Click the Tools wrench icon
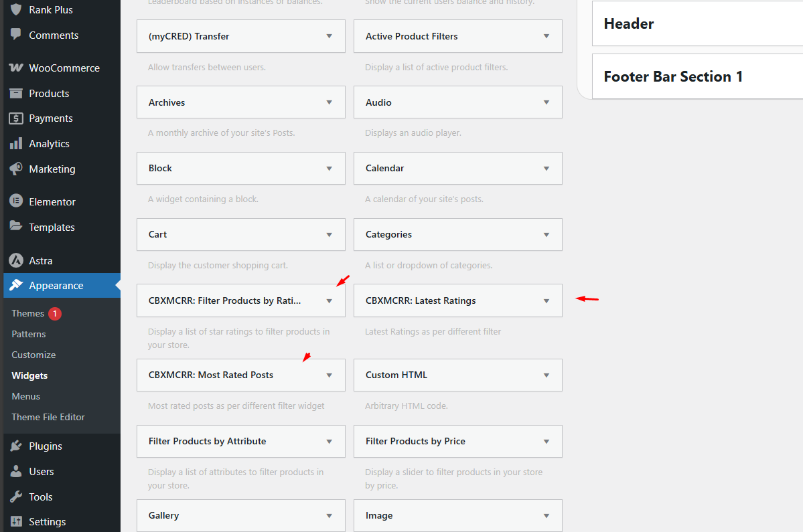 tap(16, 497)
